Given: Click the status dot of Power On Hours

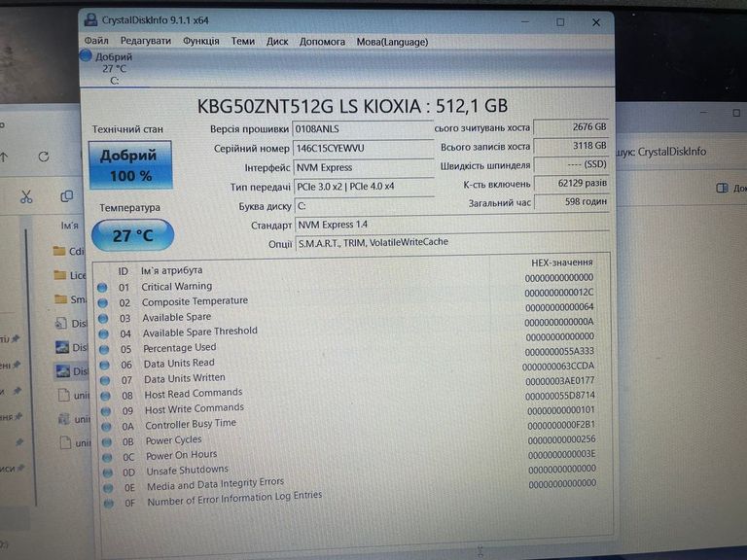Looking at the screenshot, I should coord(107,457).
